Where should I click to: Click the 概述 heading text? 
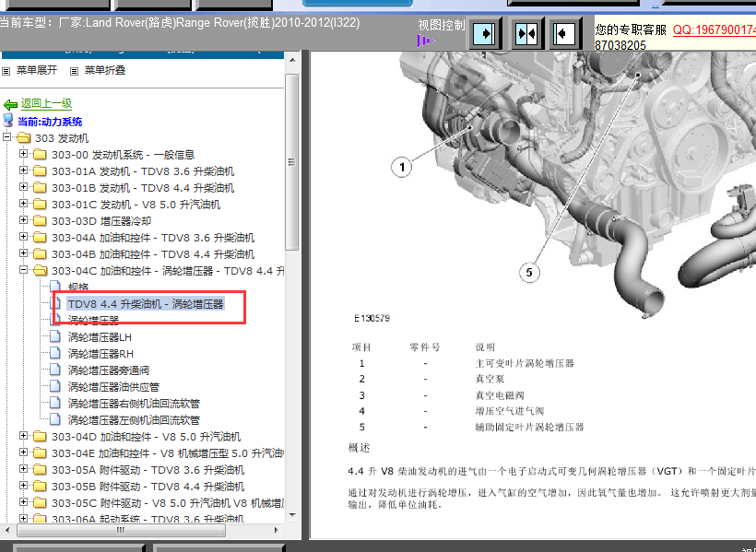coord(360,448)
